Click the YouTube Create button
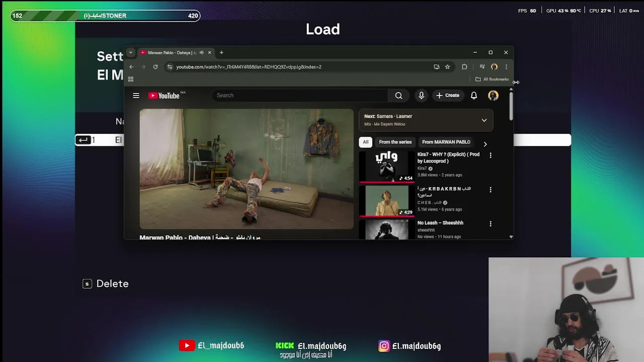 click(448, 96)
